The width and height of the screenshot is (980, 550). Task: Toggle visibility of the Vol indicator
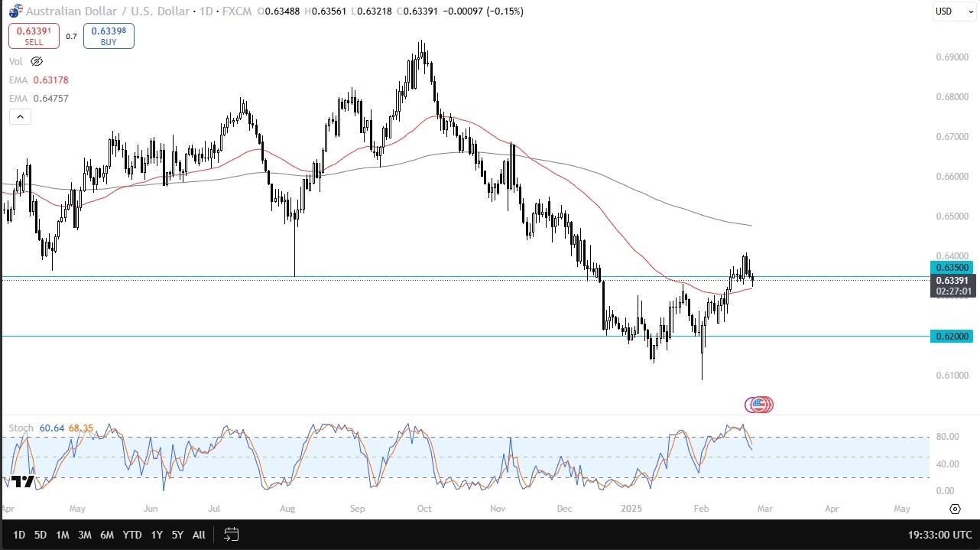(37, 61)
